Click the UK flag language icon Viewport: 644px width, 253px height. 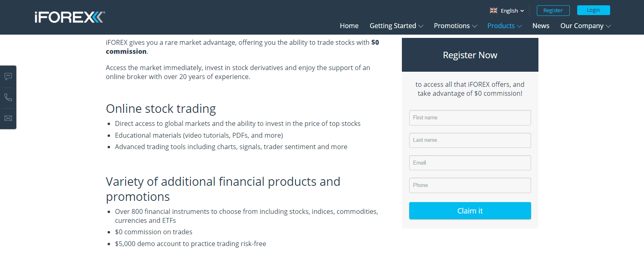(494, 11)
